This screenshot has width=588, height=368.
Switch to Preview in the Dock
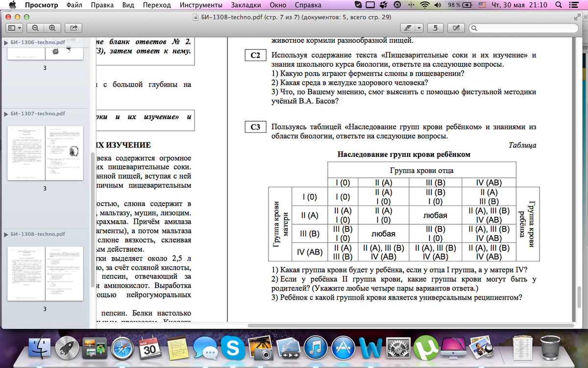[x=481, y=348]
